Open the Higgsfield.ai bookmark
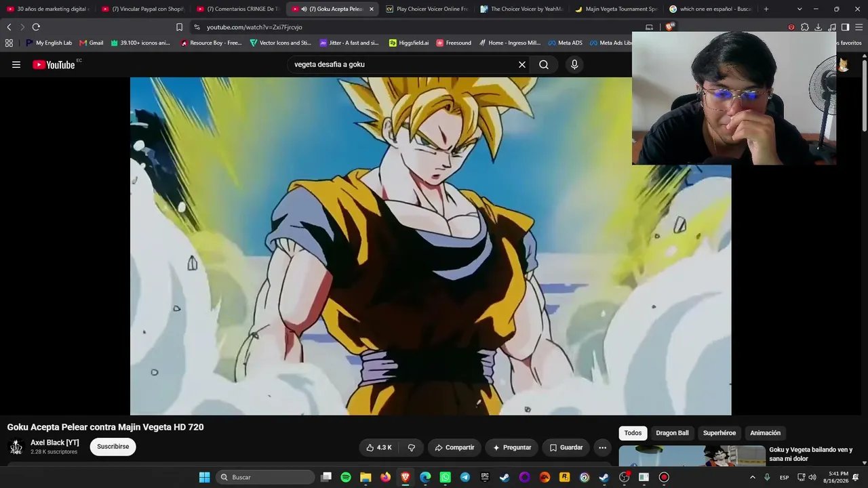868x488 pixels. [409, 43]
